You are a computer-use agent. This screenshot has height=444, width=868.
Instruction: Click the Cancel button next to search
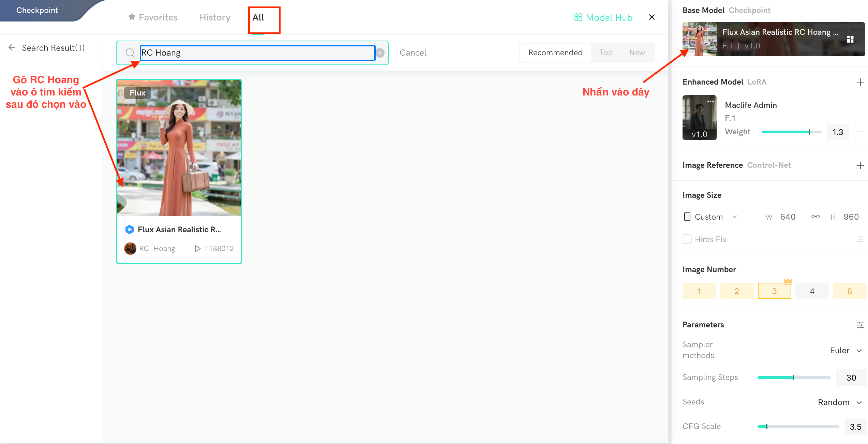(413, 53)
